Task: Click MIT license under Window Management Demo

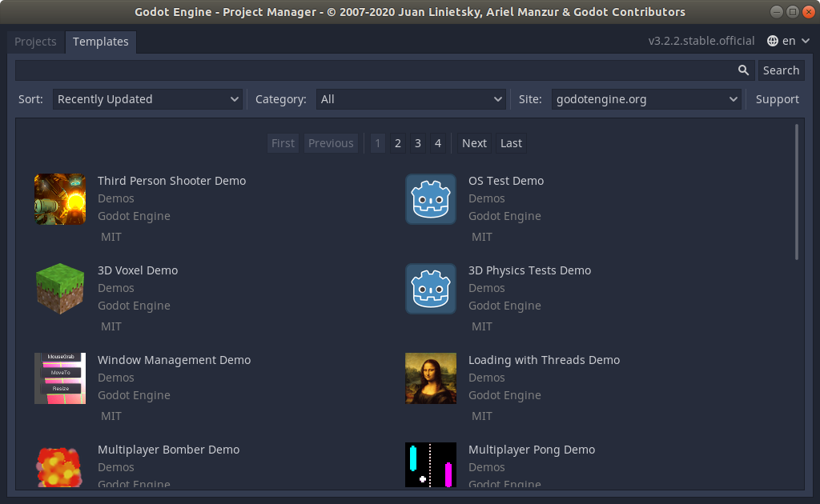Action: coord(111,416)
